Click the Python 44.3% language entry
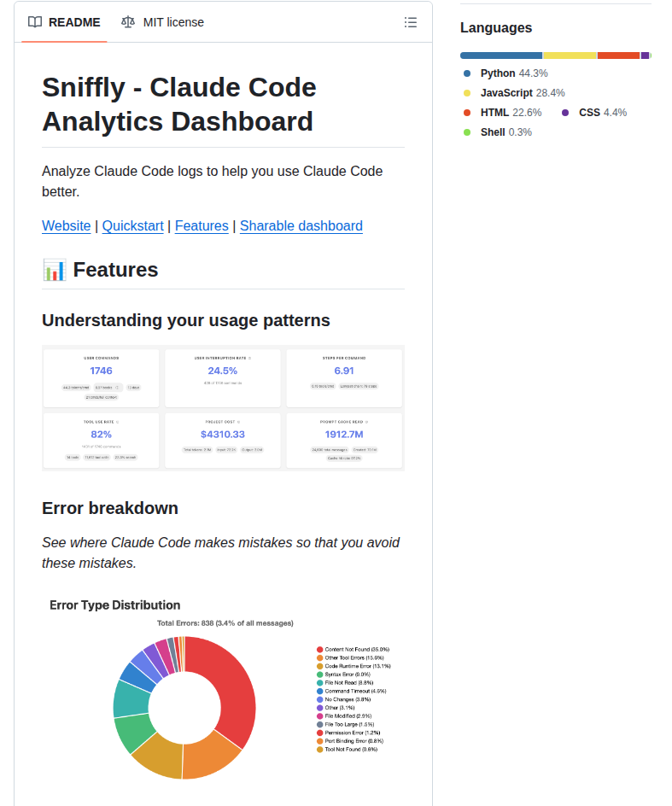The height and width of the screenshot is (806, 672). point(505,73)
